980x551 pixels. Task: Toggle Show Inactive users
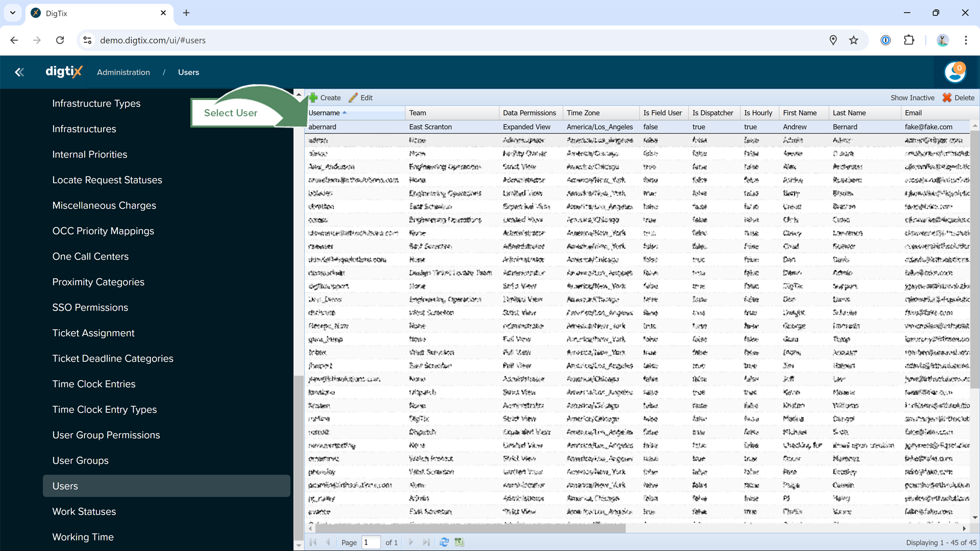(912, 97)
